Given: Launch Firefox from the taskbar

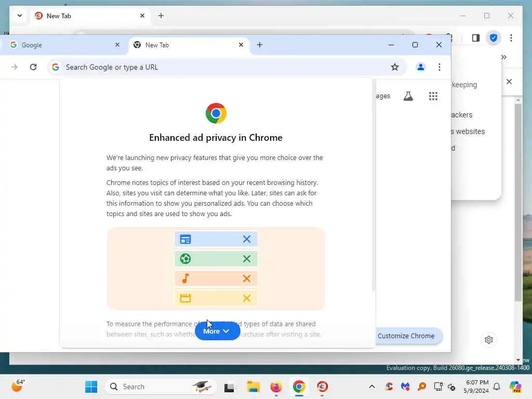Looking at the screenshot, I should tap(276, 387).
